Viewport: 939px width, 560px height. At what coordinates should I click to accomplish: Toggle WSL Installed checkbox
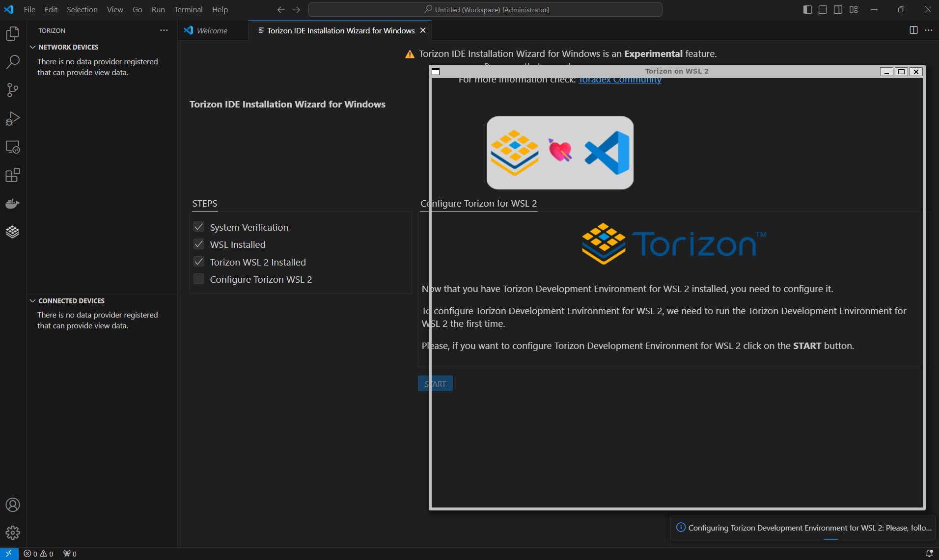tap(199, 244)
